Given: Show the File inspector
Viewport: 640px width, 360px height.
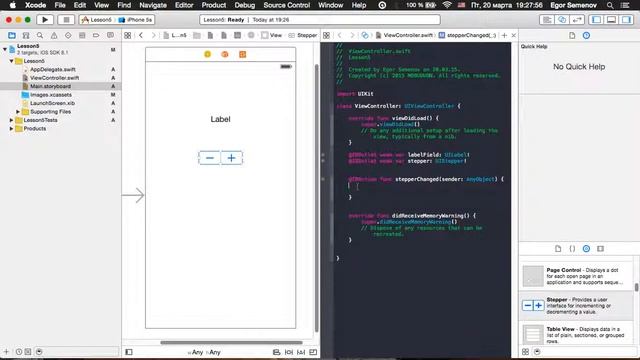Looking at the screenshot, I should point(572,36).
